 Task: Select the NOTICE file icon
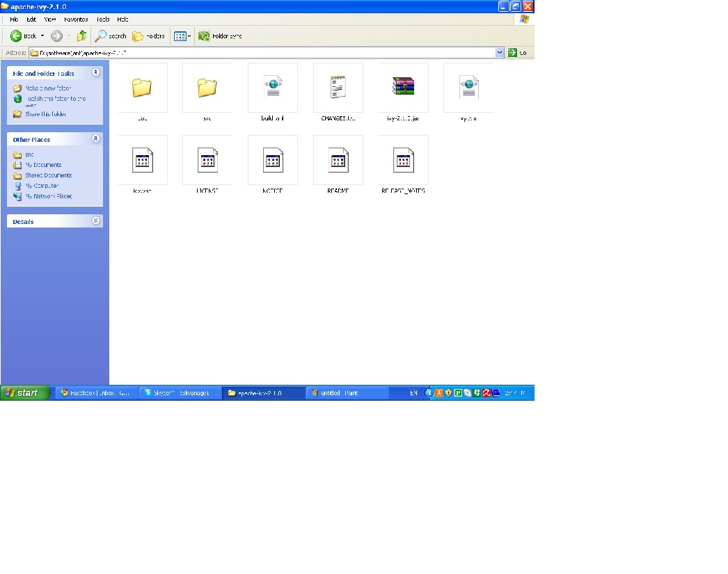tap(273, 160)
